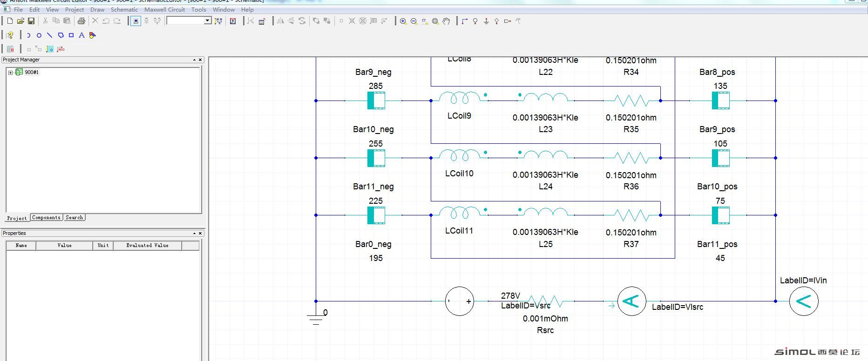The image size is (868, 361).
Task: Select the Text 'A' tool
Action: [x=81, y=35]
